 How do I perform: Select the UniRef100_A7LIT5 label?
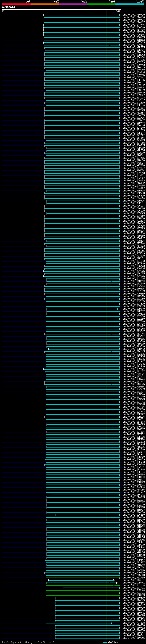coord(133,47)
